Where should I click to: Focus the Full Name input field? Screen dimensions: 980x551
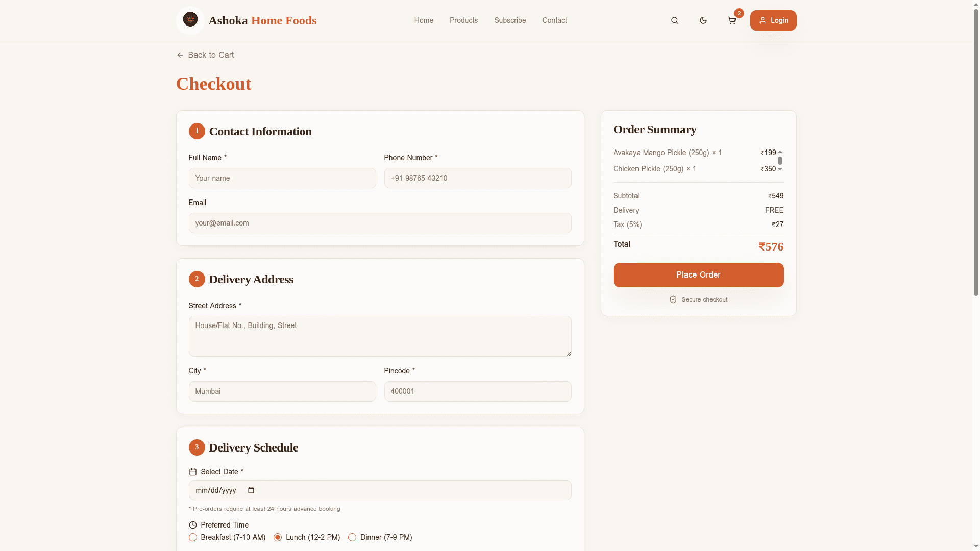(282, 178)
